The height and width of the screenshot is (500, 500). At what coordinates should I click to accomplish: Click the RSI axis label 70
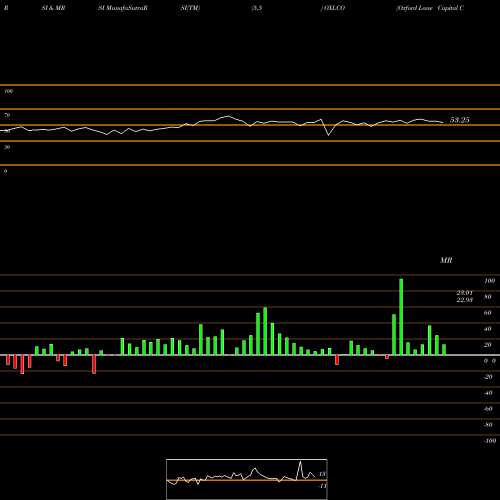coord(7,115)
